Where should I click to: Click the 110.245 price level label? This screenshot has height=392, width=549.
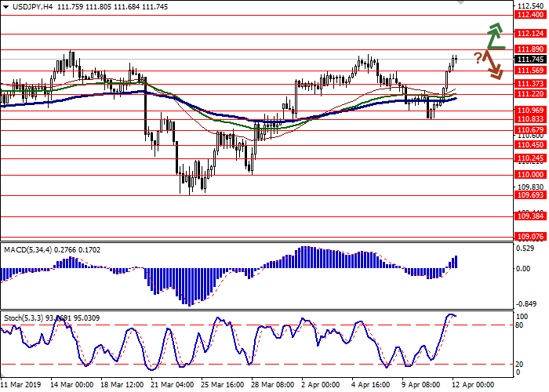[530, 158]
